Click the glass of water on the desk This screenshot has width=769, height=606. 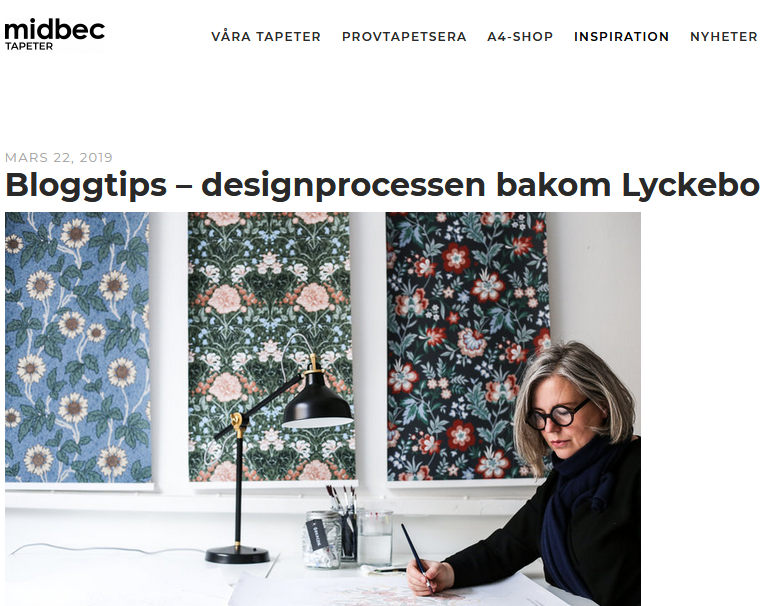click(375, 537)
